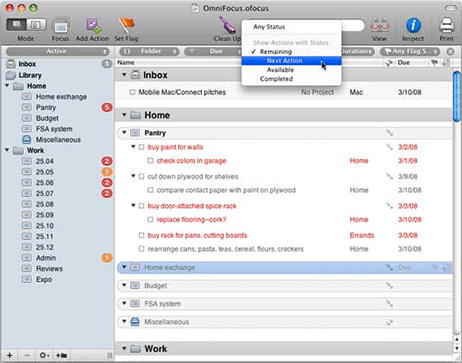Screen dimensions: 462x363
Task: Click the vertical scrollbar thumb
Action: tap(457, 96)
